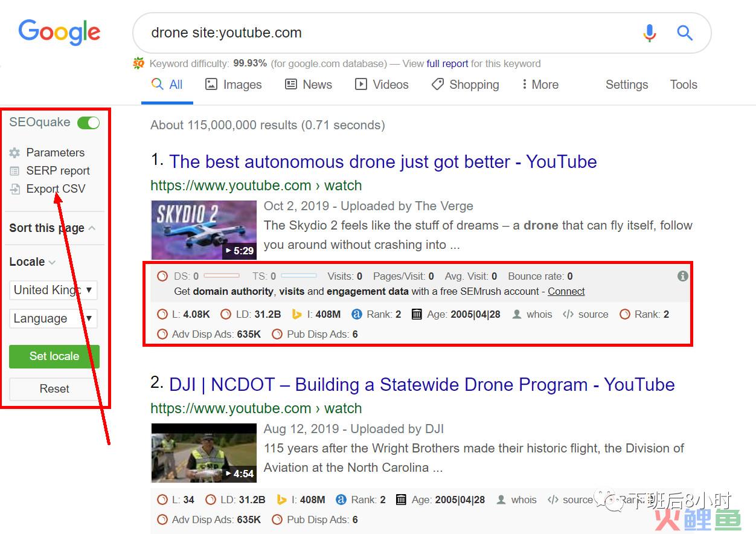Image resolution: width=756 pixels, height=534 pixels.
Task: Open whois under the Skydio result
Action: click(x=532, y=314)
